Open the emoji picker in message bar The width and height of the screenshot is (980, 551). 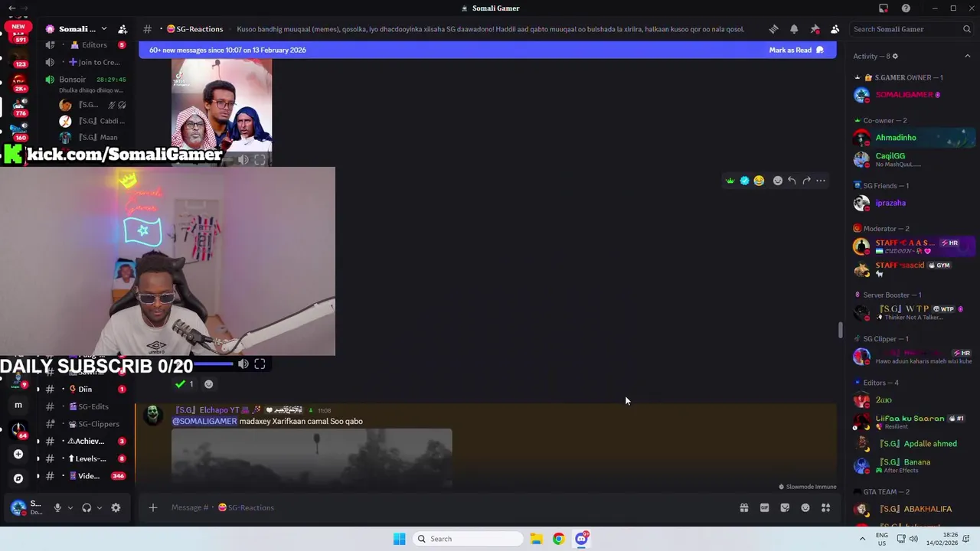click(x=805, y=507)
